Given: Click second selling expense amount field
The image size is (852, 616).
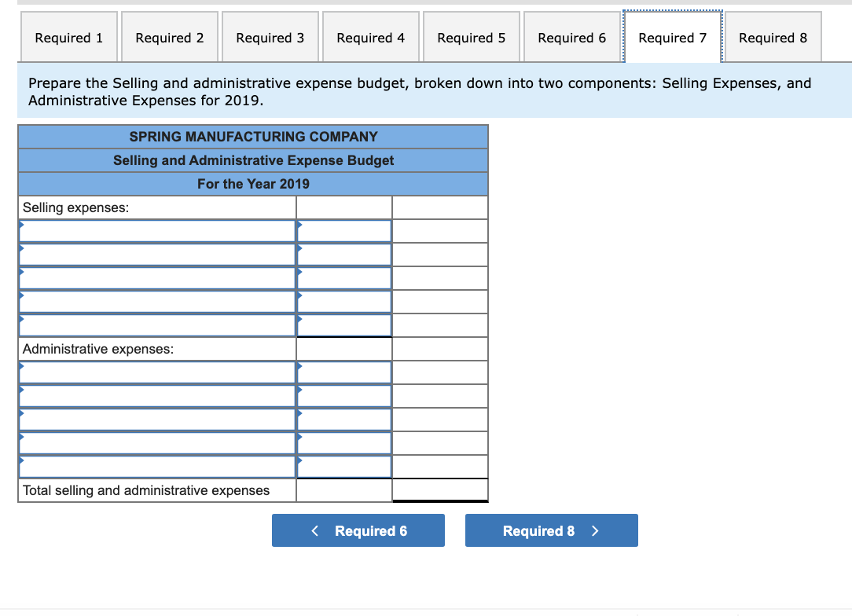Looking at the screenshot, I should [344, 255].
